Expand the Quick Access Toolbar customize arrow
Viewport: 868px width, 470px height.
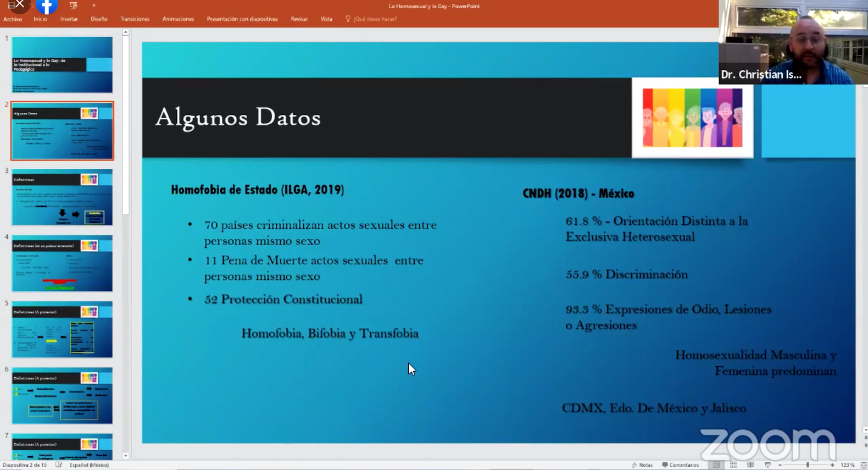[x=94, y=5]
